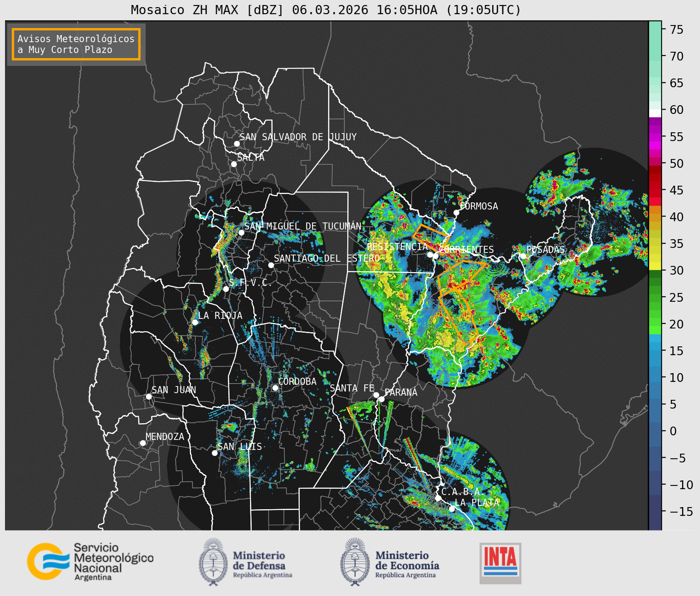Screen dimensions: 700x596
Task: Select the Santiago del Estero marker dot
Action: (271, 265)
